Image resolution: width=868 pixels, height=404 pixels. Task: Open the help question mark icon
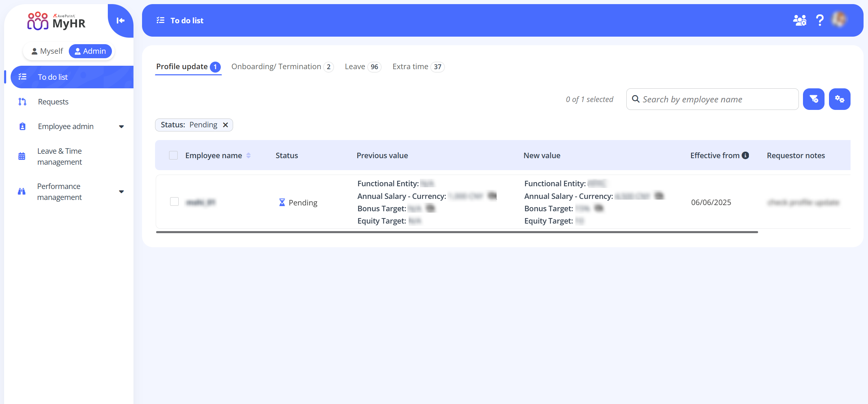(x=820, y=20)
